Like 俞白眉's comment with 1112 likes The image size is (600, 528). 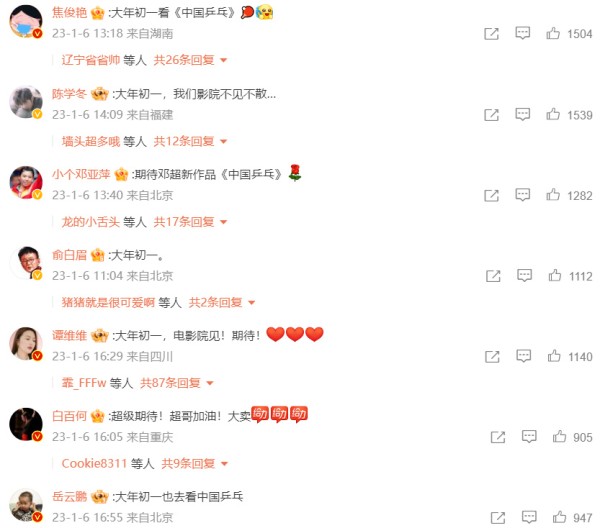[x=554, y=275]
